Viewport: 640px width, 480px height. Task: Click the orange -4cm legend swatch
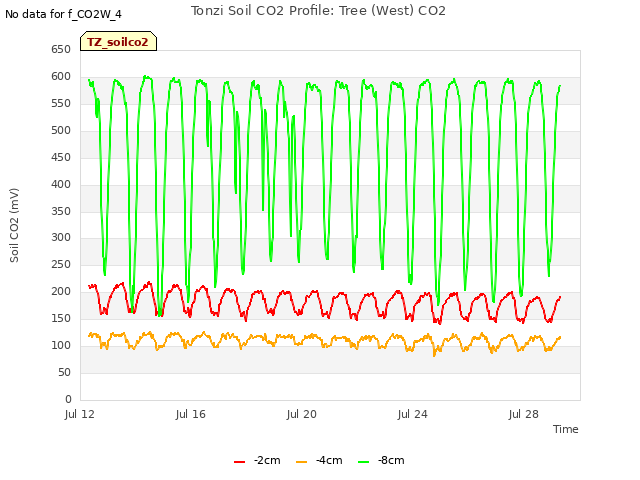coord(301,462)
